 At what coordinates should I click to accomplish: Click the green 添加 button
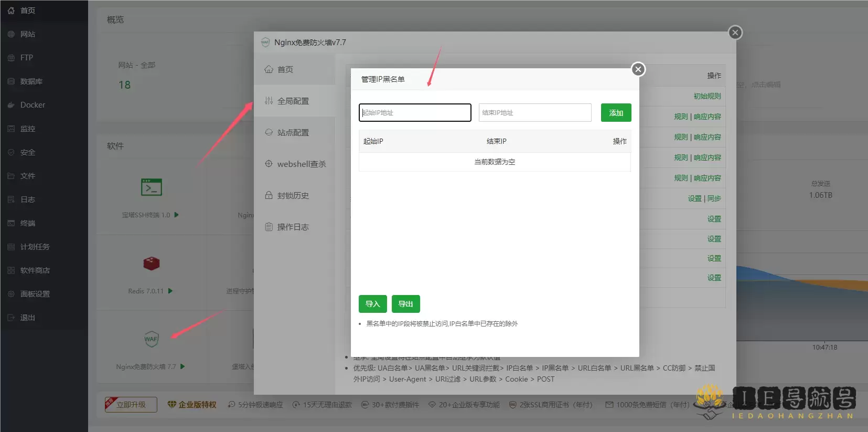point(616,113)
